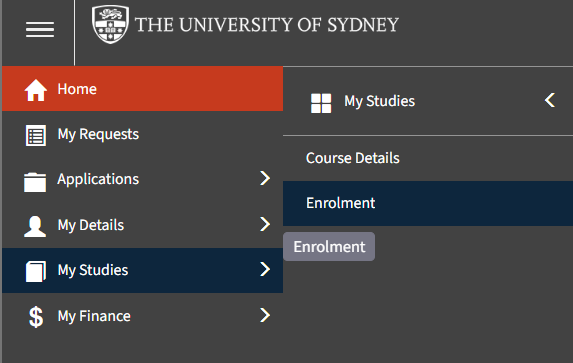The image size is (573, 363).
Task: Click the University of Sydney crest logo
Action: pos(110,24)
